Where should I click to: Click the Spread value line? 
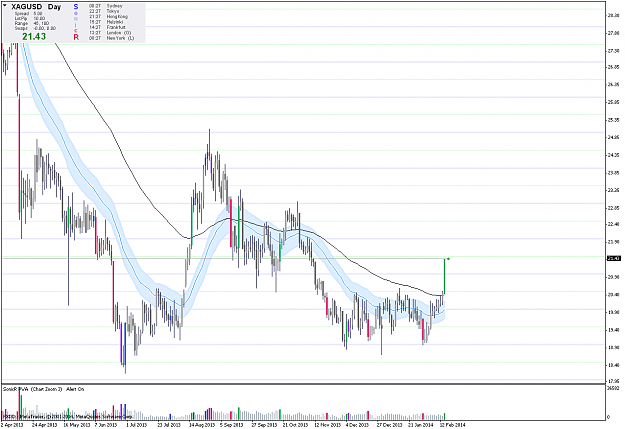click(29, 14)
